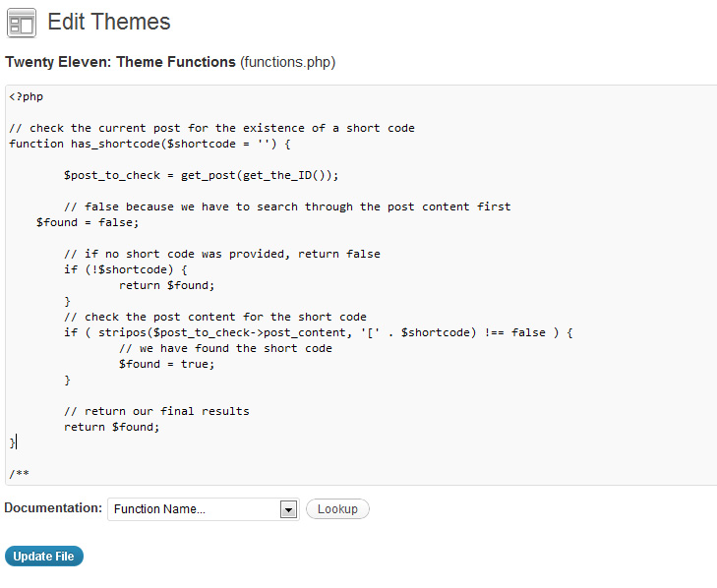Click the '// return our final results' comment
This screenshot has height=588, width=717.
pyautogui.click(x=156, y=412)
